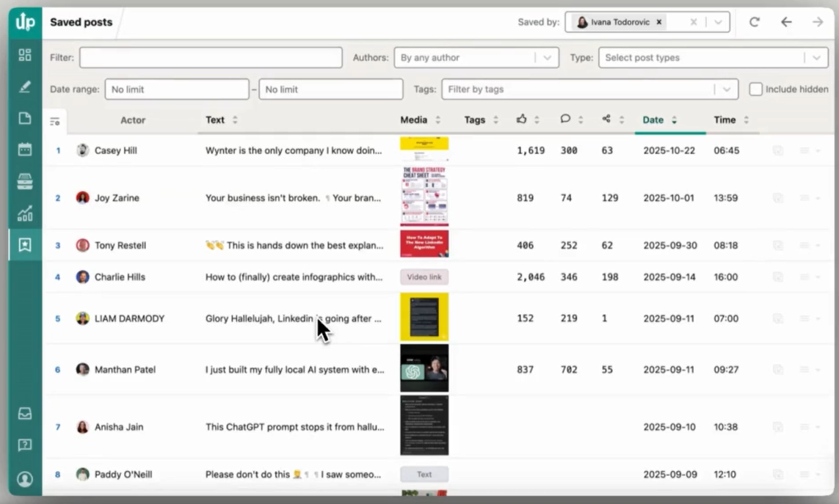
Task: Expand the Filter by tags dropdown
Action: coord(589,90)
